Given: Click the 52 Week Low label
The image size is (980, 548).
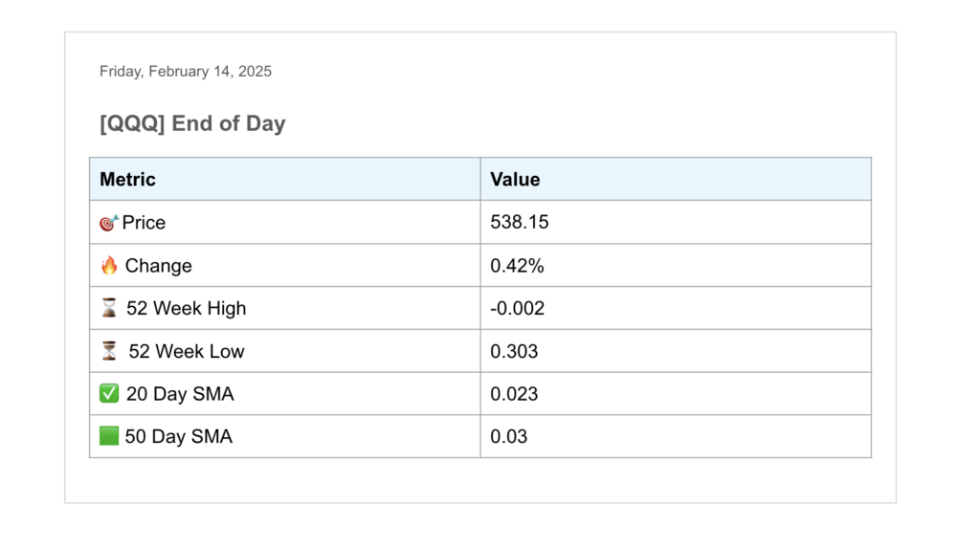Looking at the screenshot, I should coord(187,351).
